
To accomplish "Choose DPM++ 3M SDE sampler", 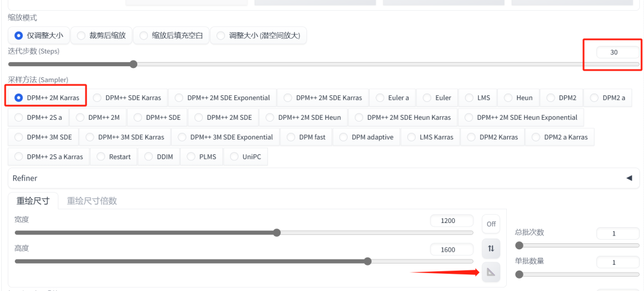I will pos(43,137).
